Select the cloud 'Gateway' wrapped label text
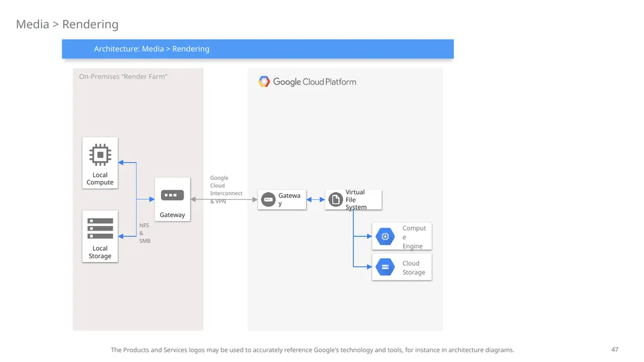Screen dimensions: 644x362 (x=289, y=199)
